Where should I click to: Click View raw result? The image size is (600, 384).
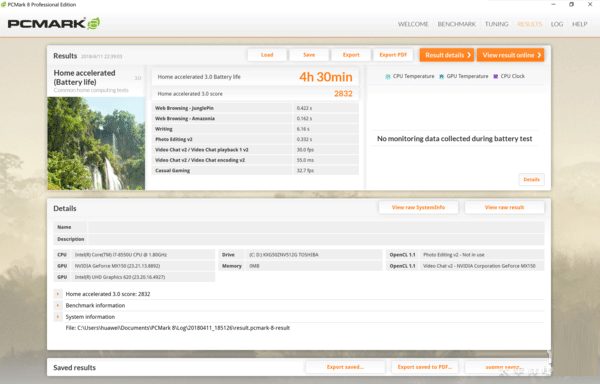[x=504, y=207]
